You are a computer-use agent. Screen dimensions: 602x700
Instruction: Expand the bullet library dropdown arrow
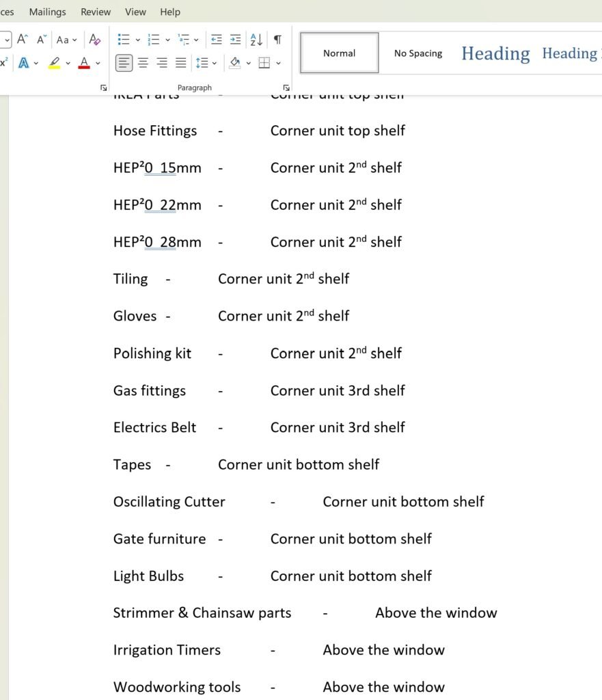(x=138, y=40)
